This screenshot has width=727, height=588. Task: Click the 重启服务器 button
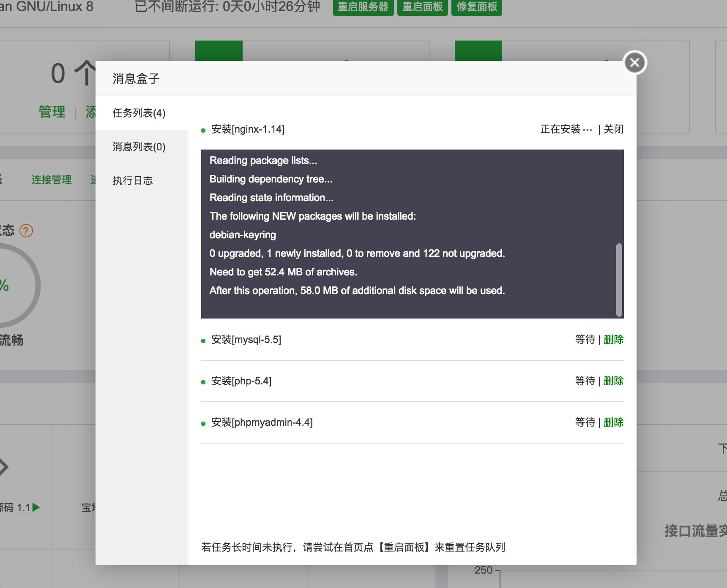point(363,7)
